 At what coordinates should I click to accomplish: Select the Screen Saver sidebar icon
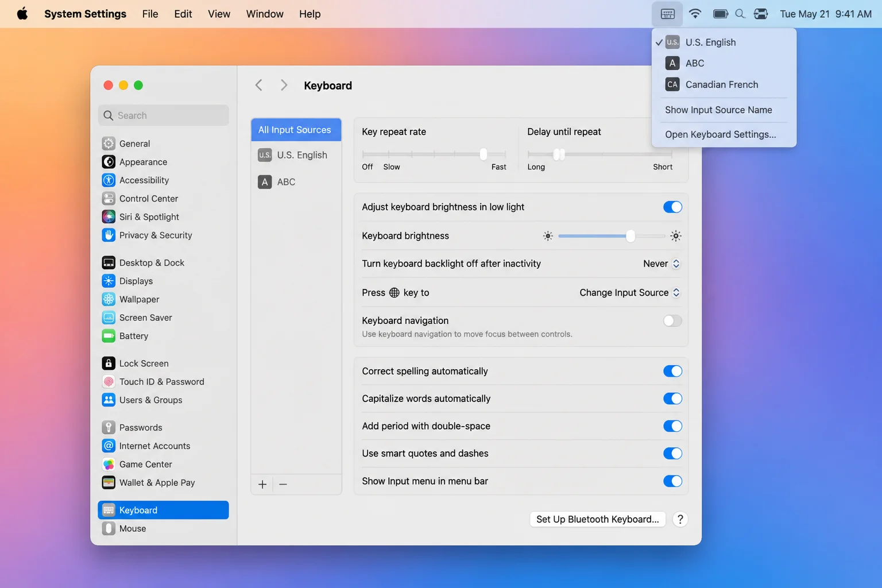109,318
